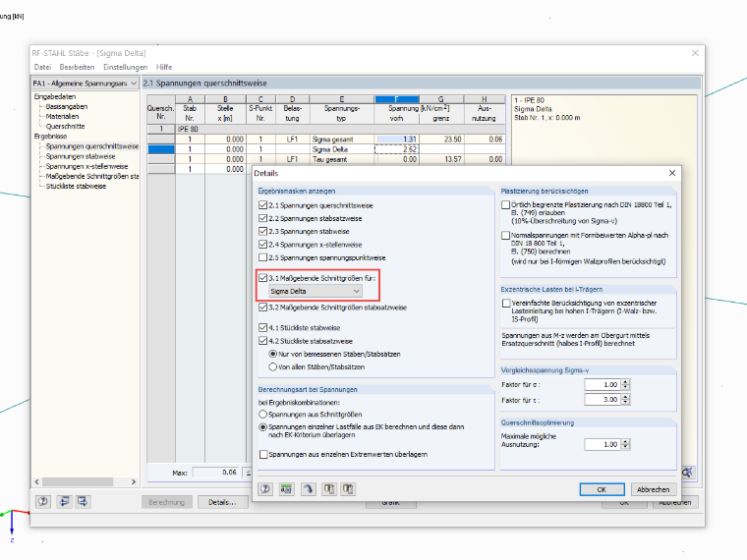Select Spannungen aus Schnittgrößen radio
This screenshot has height=560, width=747.
click(x=262, y=415)
